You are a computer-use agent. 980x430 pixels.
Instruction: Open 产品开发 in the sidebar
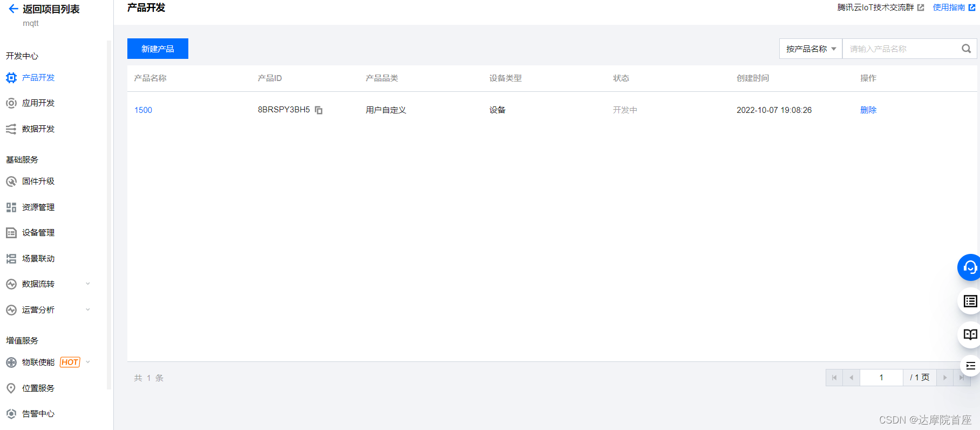click(x=38, y=78)
